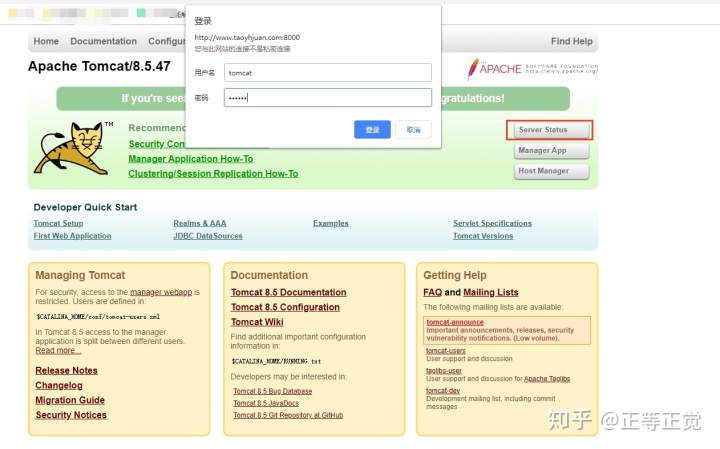Click the Apache Tomcat/8.5.47 heading
720x449 pixels.
tap(99, 66)
